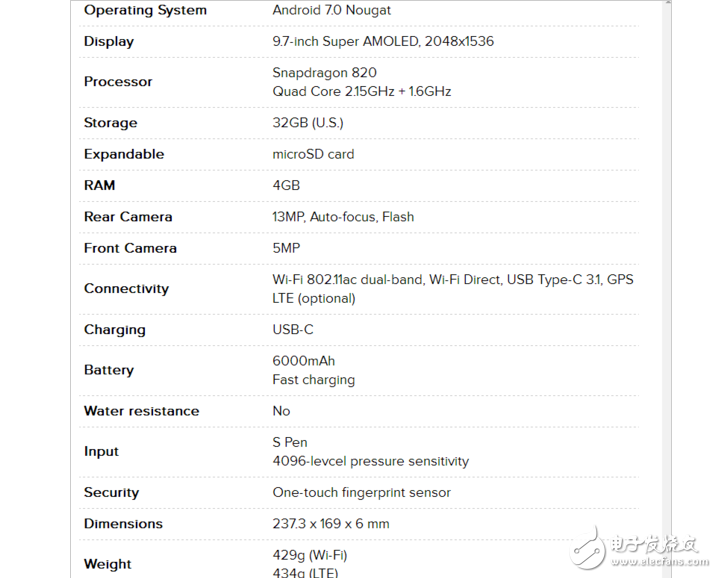The width and height of the screenshot is (717, 578).
Task: Click the Storage row label
Action: (111, 123)
